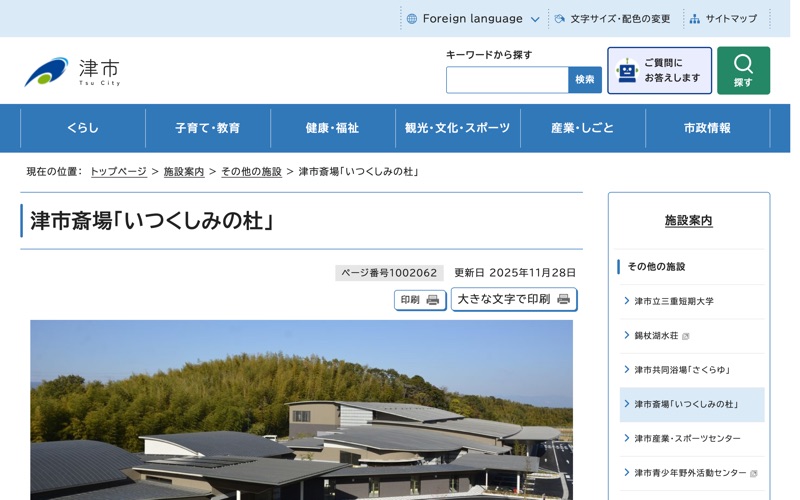Click the blue 検索 search button
The image size is (800, 500).
pos(585,80)
